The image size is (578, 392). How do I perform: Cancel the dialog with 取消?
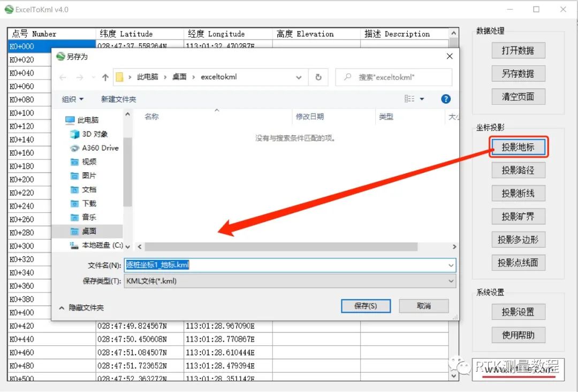(x=423, y=306)
